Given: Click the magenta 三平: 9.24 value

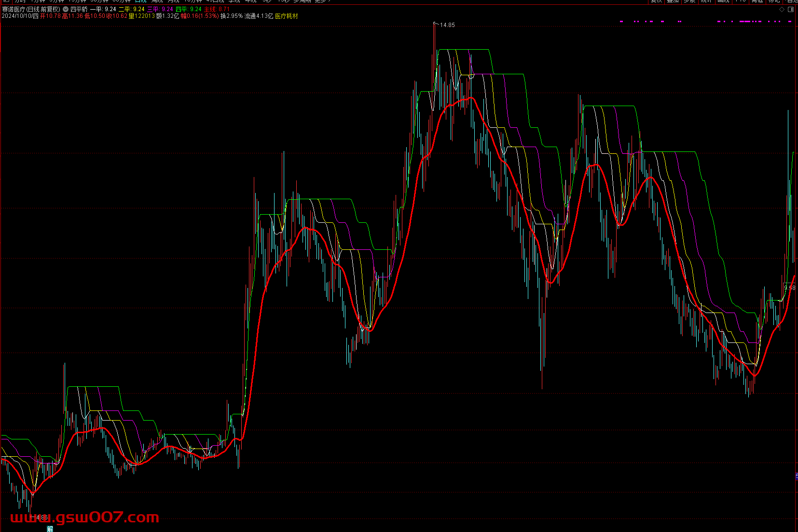Looking at the screenshot, I should 160,9.
